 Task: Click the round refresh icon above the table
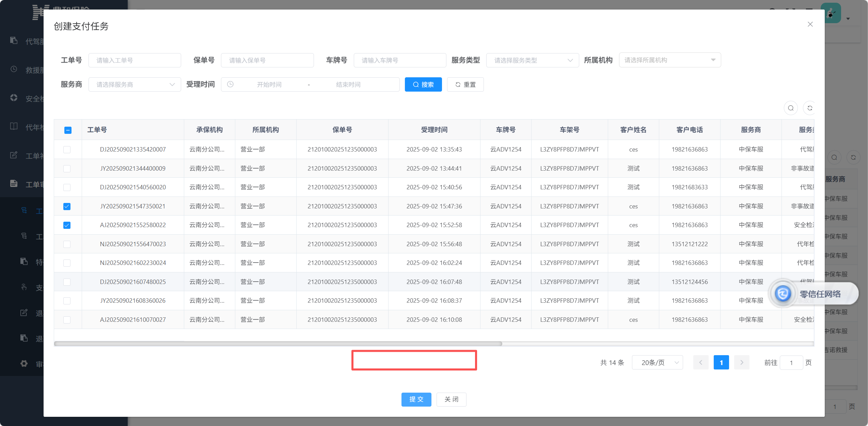809,108
